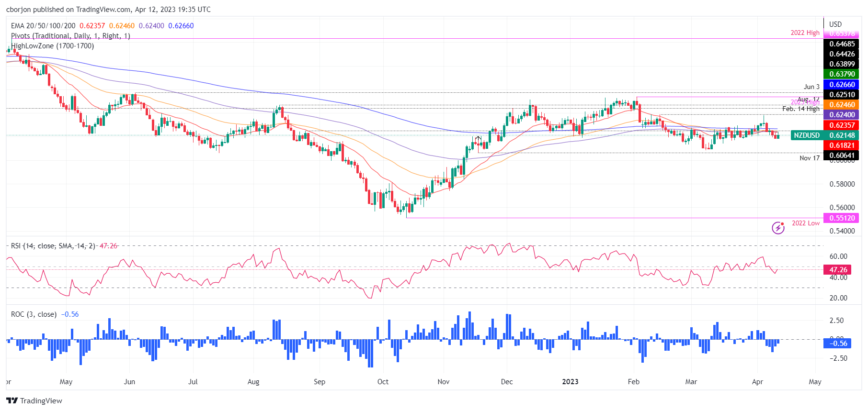868x411 pixels.
Task: Click the Jun label on time axis
Action: tap(129, 382)
